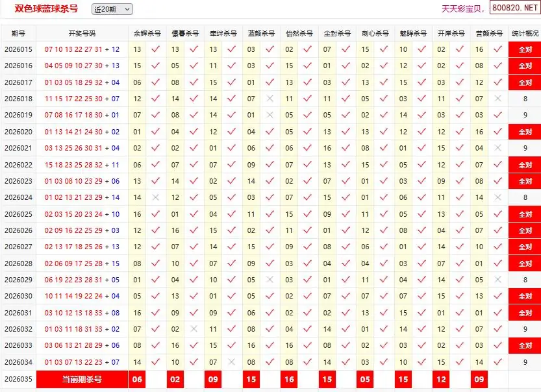Image resolution: width=541 pixels, height=392 pixels.
Task: Click red checkmark in 魅眸杀号 for 2026020
Action: [x=421, y=132]
